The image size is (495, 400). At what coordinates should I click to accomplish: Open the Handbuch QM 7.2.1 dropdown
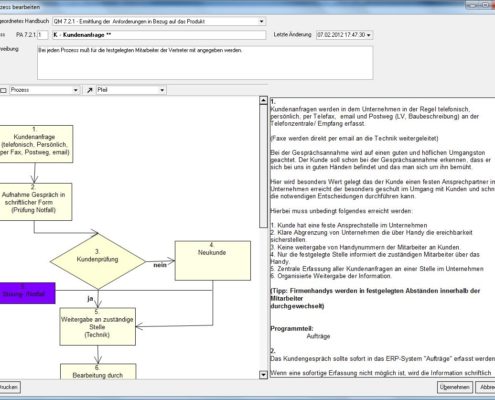pyautogui.click(x=261, y=21)
